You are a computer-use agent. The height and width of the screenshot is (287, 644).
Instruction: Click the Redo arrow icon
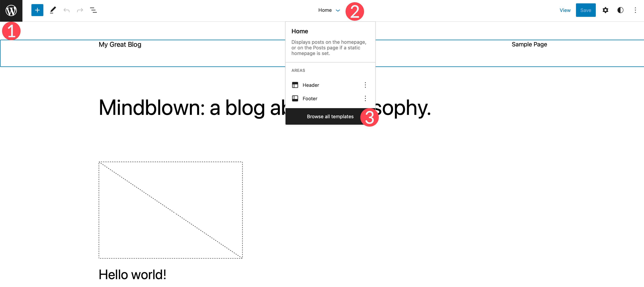click(x=80, y=10)
